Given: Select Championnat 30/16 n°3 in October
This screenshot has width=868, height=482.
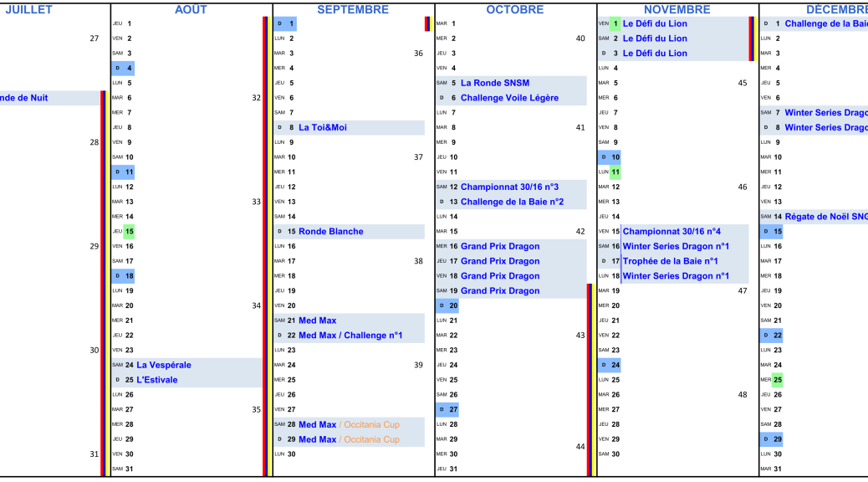Looking at the screenshot, I should click(x=509, y=187).
